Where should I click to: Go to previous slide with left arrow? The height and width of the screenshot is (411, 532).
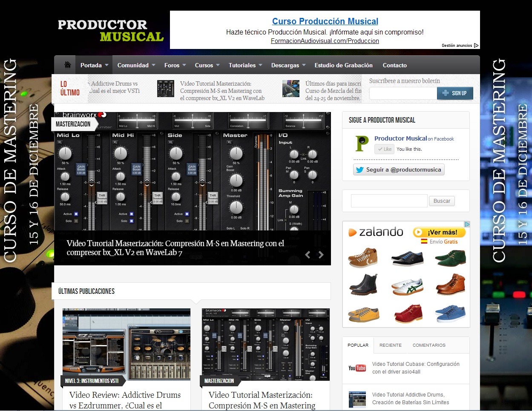coord(308,255)
